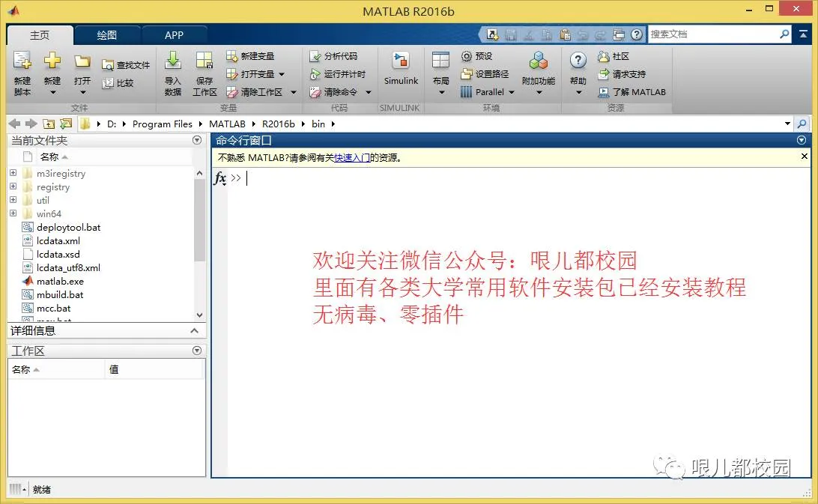The width and height of the screenshot is (818, 504).
Task: Switch to the Home (主页) tab
Action: (40, 35)
